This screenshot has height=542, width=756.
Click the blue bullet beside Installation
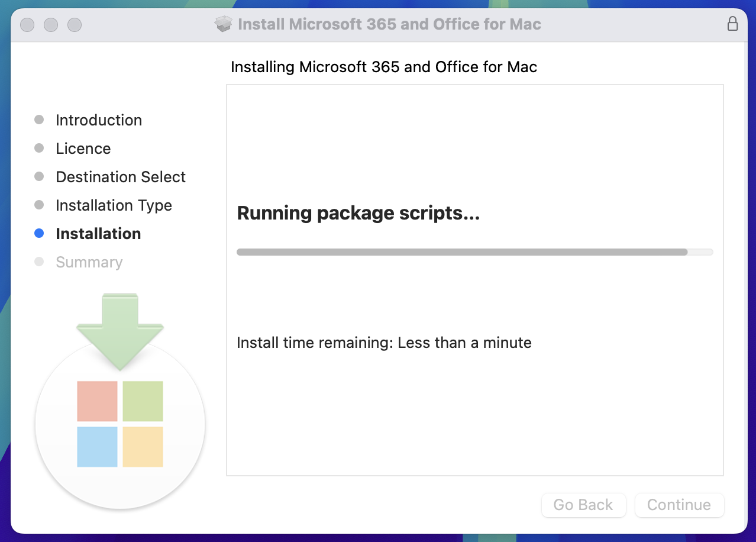[39, 234]
